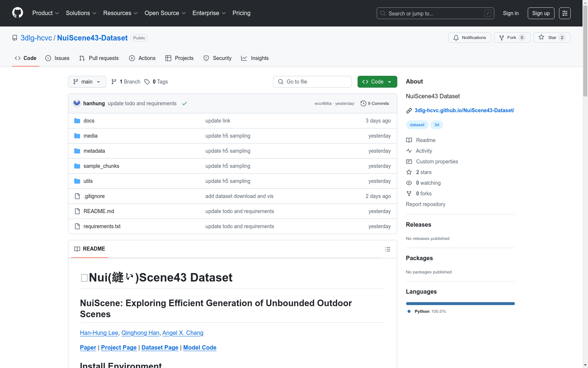The width and height of the screenshot is (588, 368).
Task: Open the Dataset Page link
Action: tap(160, 347)
